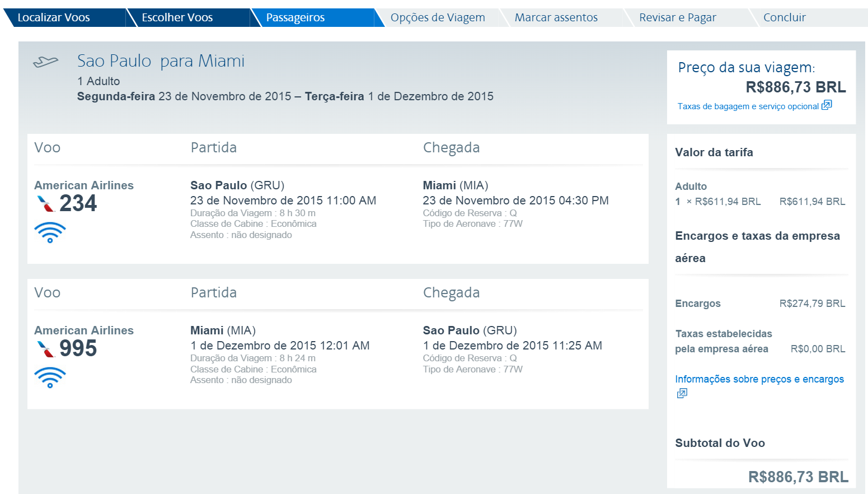This screenshot has width=868, height=494.
Task: Open Taxas de bagagem e serviço opcional link
Action: click(748, 106)
